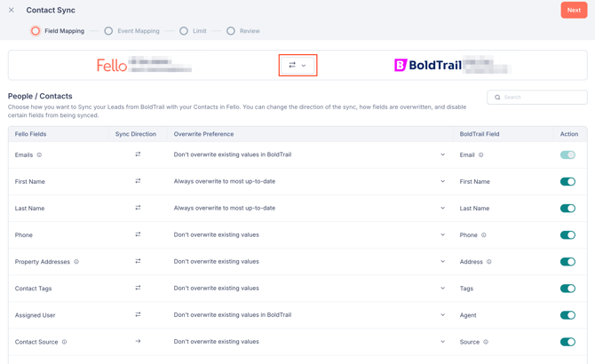
Task: Click the BoldTrail Field column header
Action: pos(480,134)
